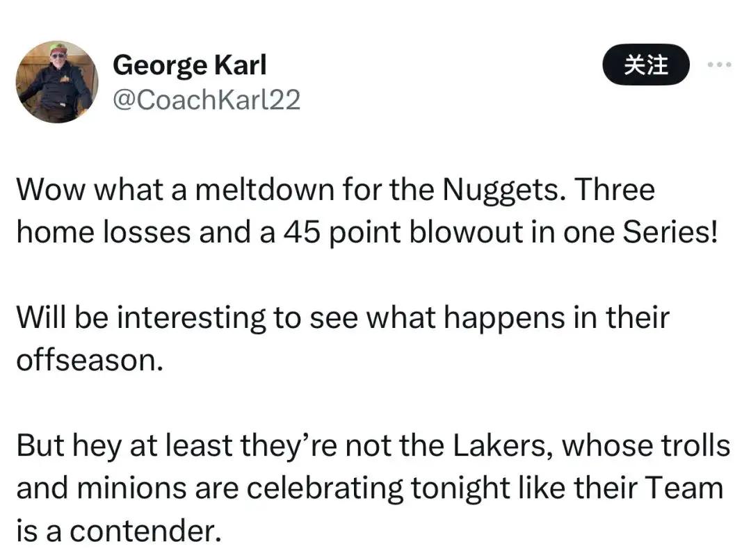Click the word 'offseason.' in the tweet

pyautogui.click(x=90, y=360)
